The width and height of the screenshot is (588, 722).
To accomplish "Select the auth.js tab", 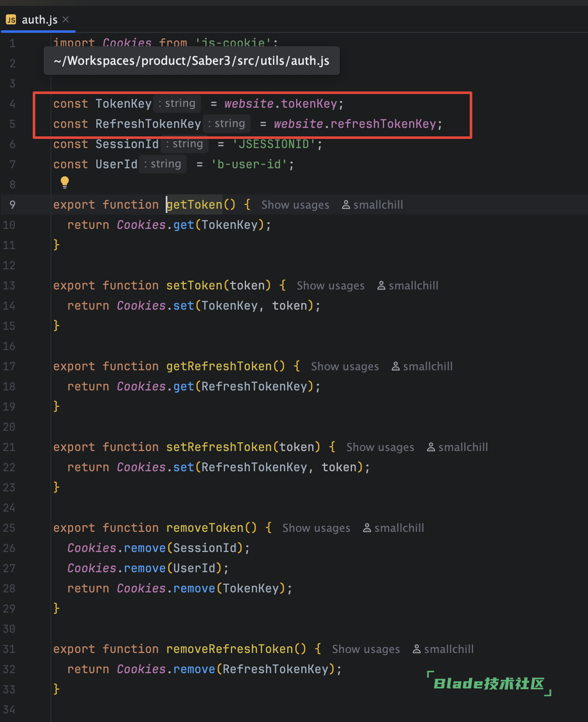I will (x=39, y=20).
